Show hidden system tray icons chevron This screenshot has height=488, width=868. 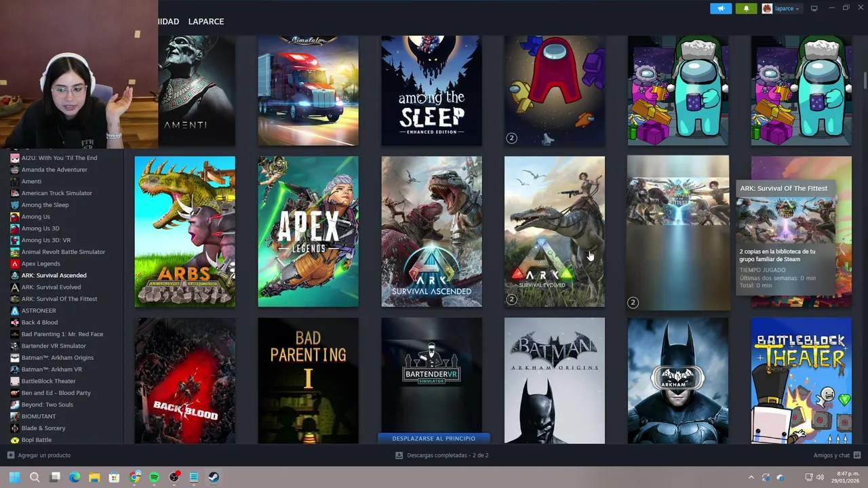coord(751,477)
